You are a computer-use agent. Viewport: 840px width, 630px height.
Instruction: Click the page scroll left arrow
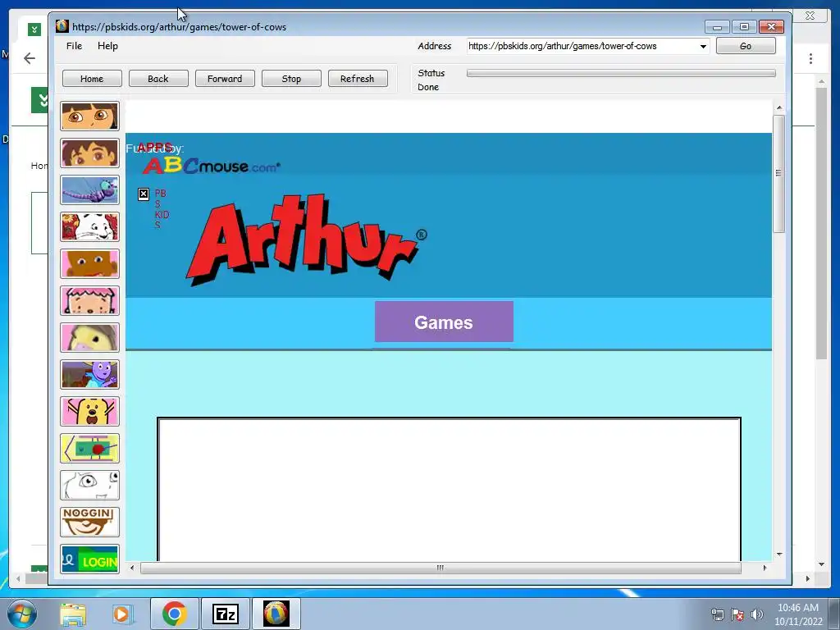132,568
